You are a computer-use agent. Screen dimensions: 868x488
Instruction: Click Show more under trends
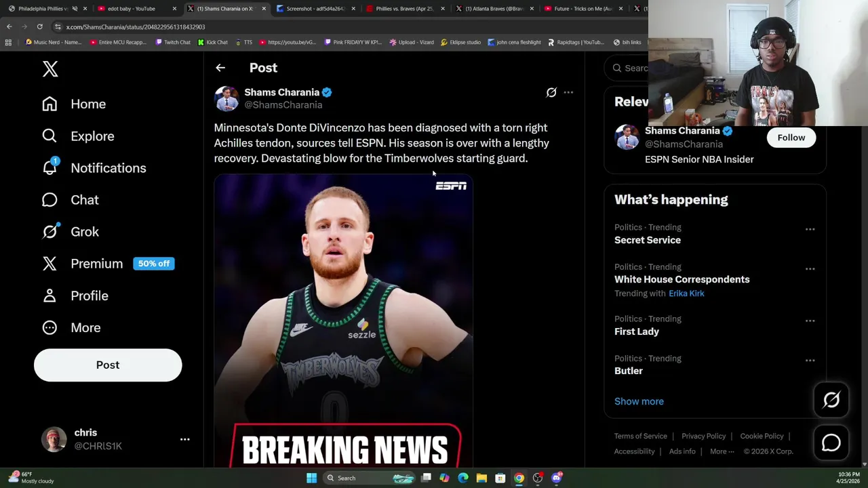coord(639,401)
